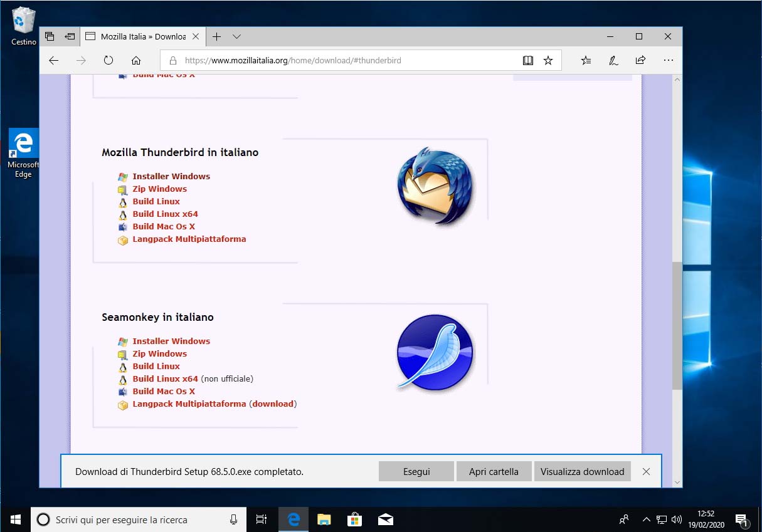This screenshot has height=532, width=762.
Task: Share this page icon in Edge
Action: click(x=640, y=61)
